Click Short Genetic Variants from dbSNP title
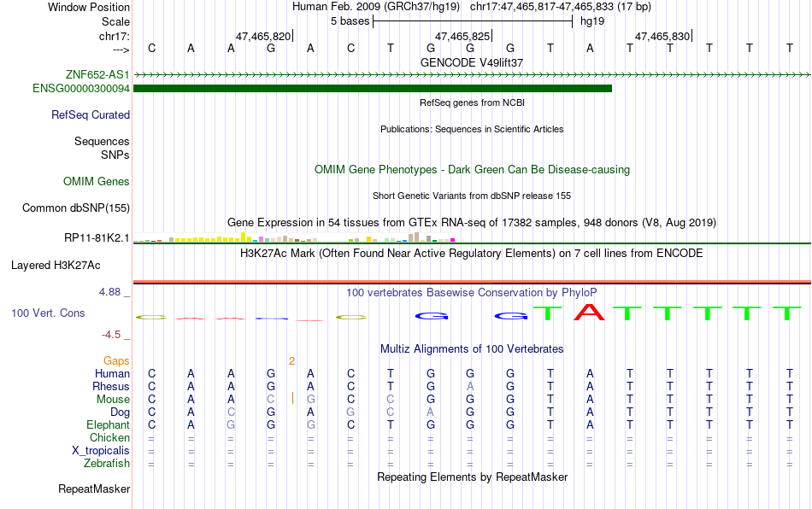This screenshot has width=812, height=509. (472, 196)
